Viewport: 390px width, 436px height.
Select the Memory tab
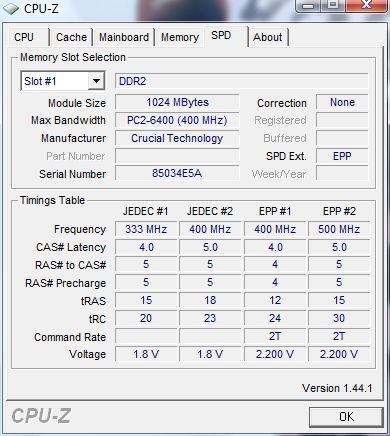click(180, 37)
